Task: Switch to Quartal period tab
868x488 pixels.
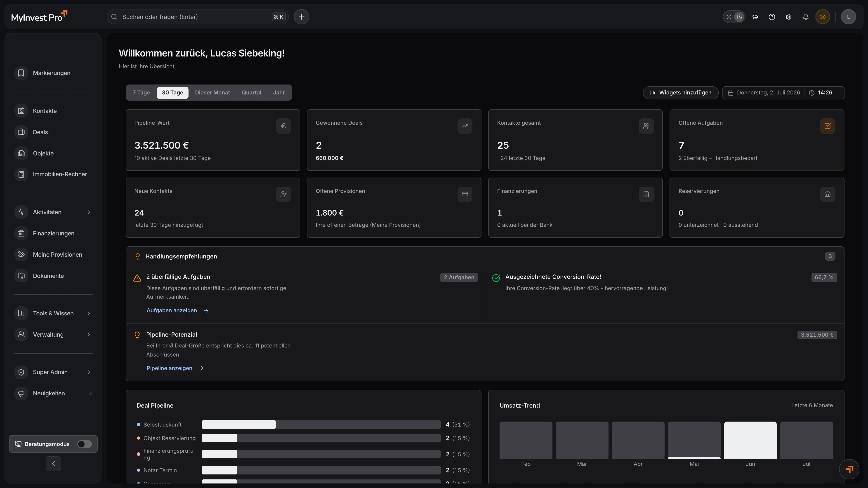Action: pyautogui.click(x=251, y=93)
